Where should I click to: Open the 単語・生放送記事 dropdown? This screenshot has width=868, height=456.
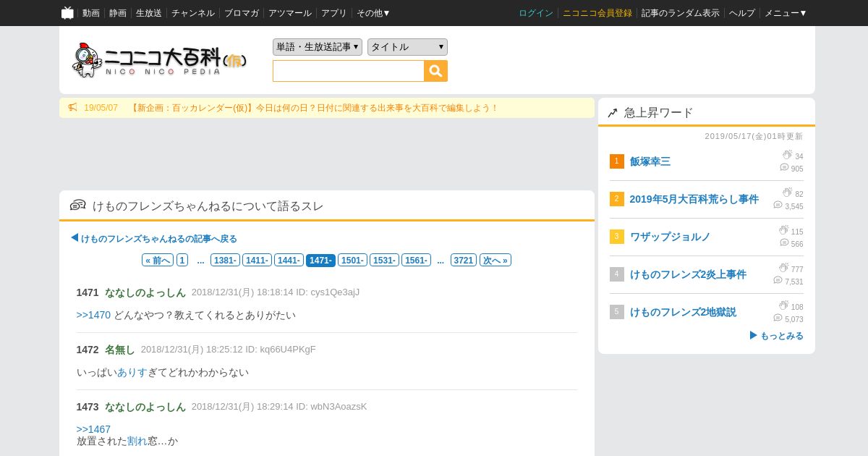pos(318,47)
